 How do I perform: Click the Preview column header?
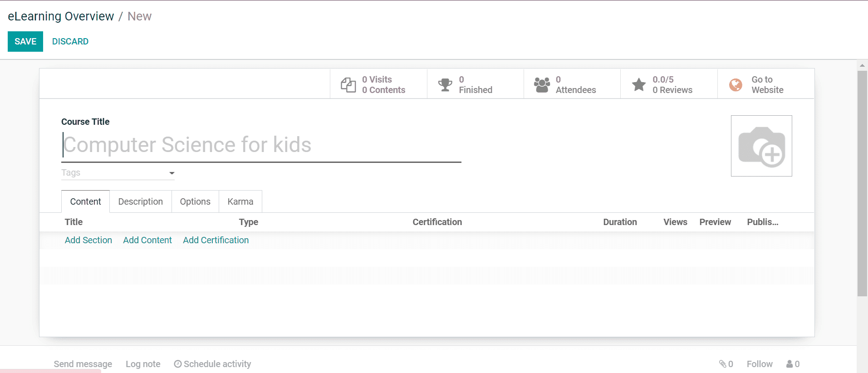tap(715, 222)
